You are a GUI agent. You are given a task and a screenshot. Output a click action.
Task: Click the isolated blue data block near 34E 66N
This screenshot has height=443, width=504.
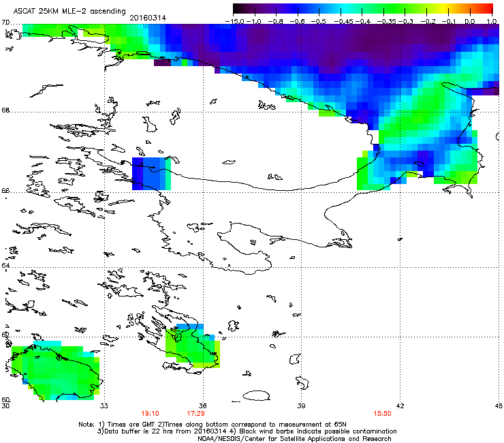151,174
